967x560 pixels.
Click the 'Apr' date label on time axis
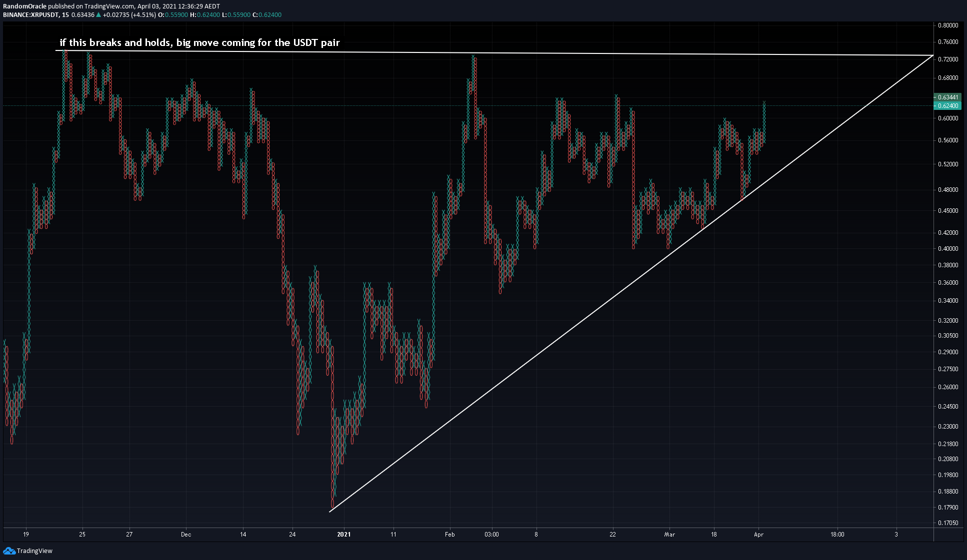click(x=758, y=535)
